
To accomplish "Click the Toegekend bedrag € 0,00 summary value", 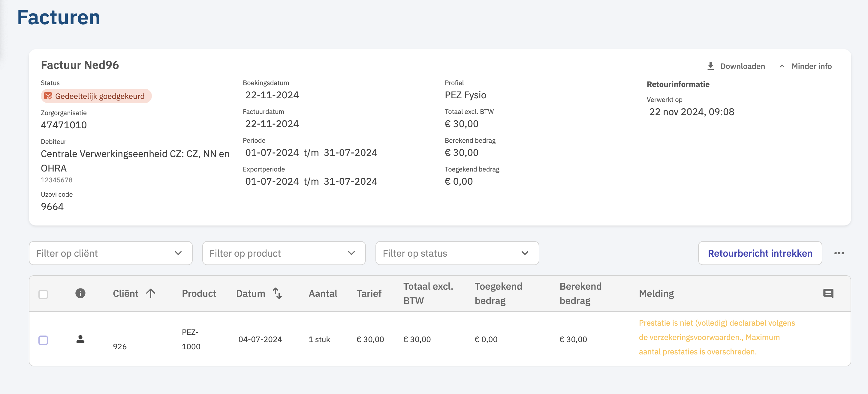I will click(459, 182).
